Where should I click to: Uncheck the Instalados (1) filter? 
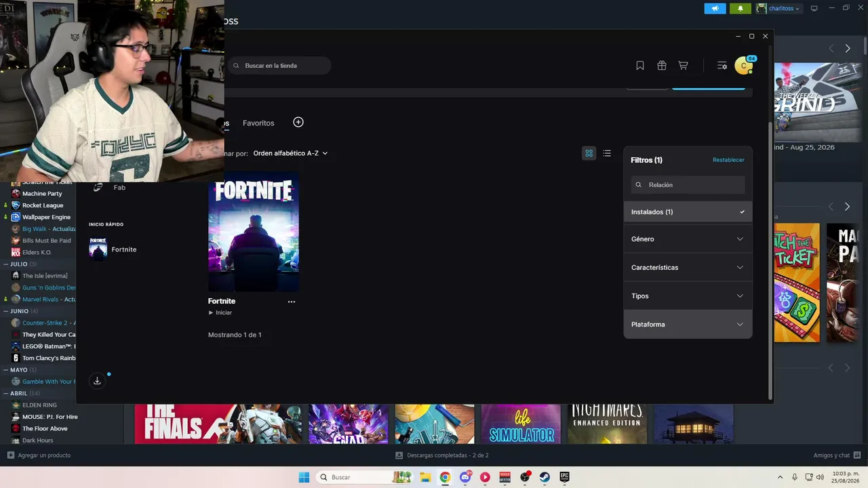688,212
